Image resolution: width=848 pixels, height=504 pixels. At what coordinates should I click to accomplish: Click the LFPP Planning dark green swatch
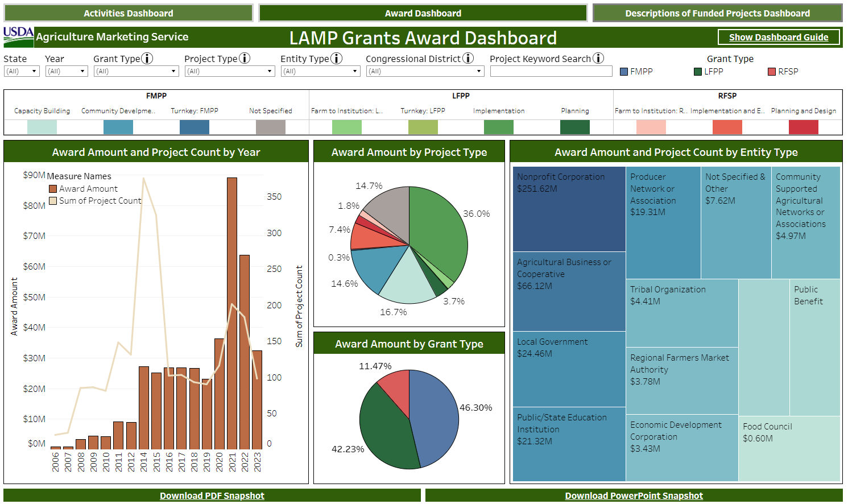(575, 127)
